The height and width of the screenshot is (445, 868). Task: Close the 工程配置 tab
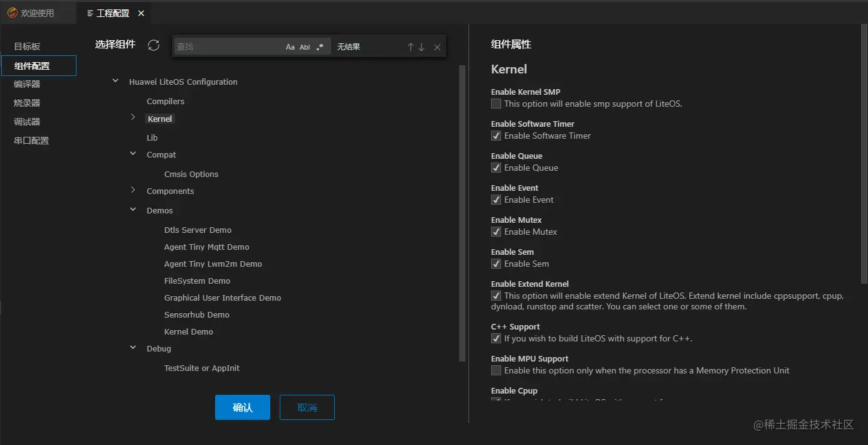click(141, 13)
